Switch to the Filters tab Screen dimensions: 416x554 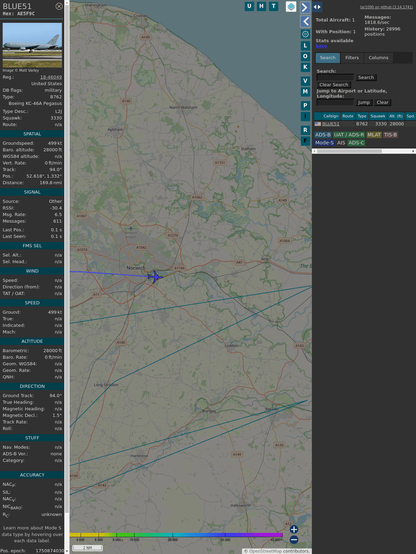point(352,58)
